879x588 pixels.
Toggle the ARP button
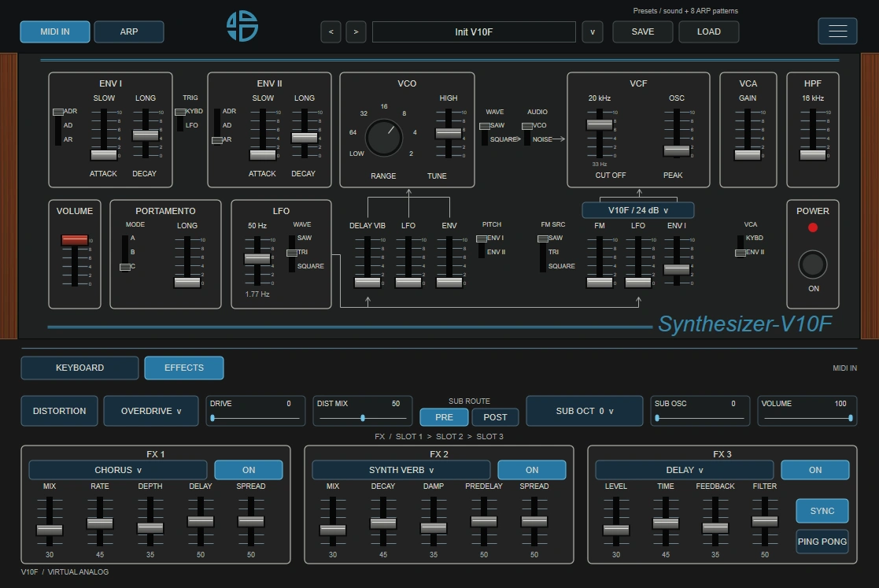(x=129, y=32)
